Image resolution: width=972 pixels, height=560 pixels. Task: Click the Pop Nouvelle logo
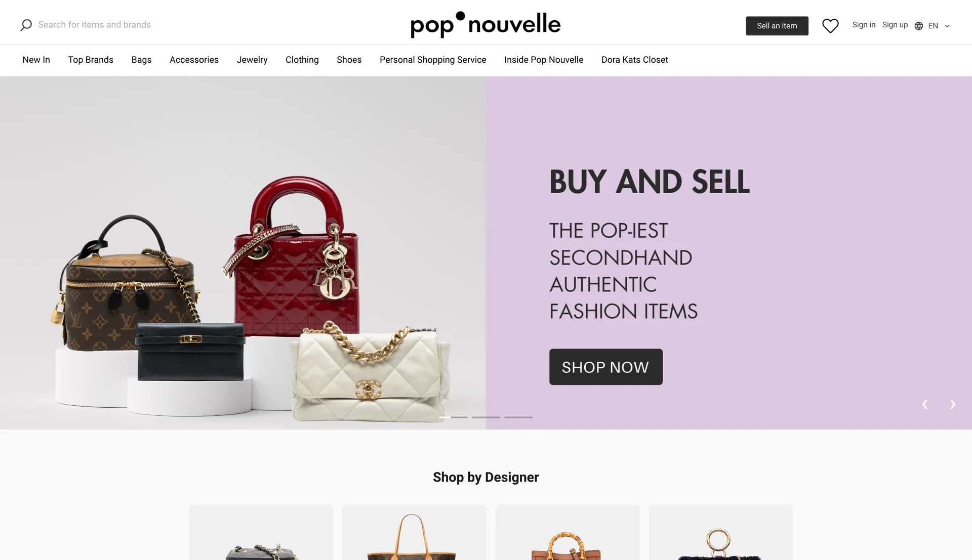pyautogui.click(x=485, y=24)
